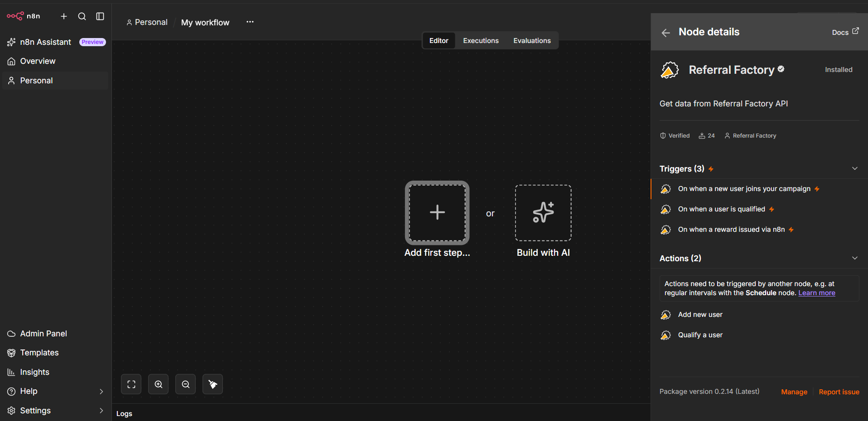Click the tidy up workflow broom icon
868x421 pixels.
click(x=212, y=384)
